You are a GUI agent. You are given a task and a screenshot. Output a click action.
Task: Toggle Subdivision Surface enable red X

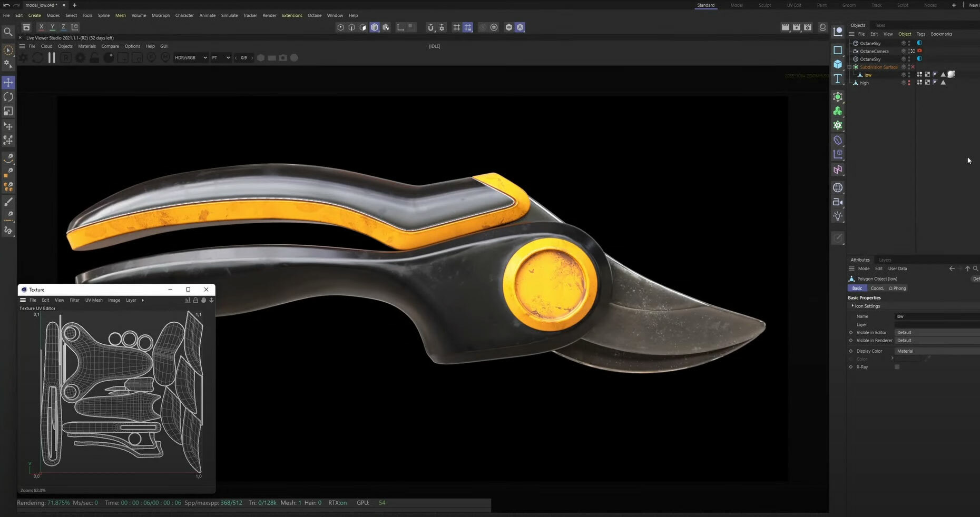click(x=913, y=67)
